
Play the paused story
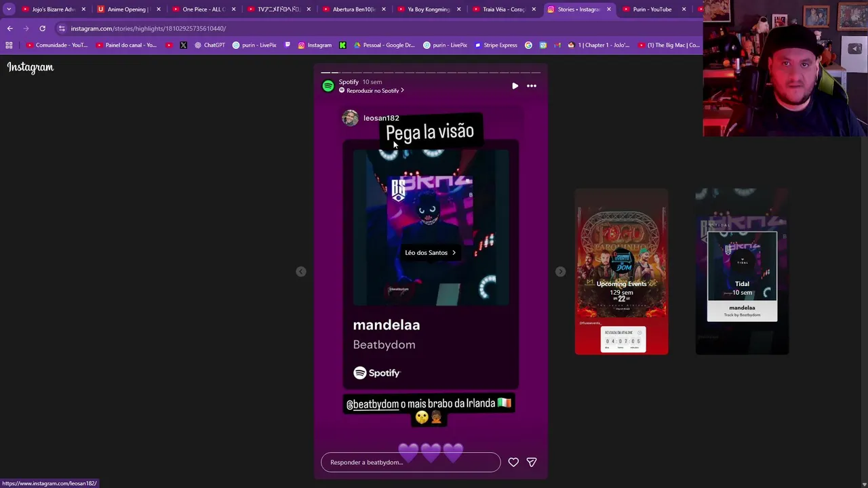coord(515,86)
